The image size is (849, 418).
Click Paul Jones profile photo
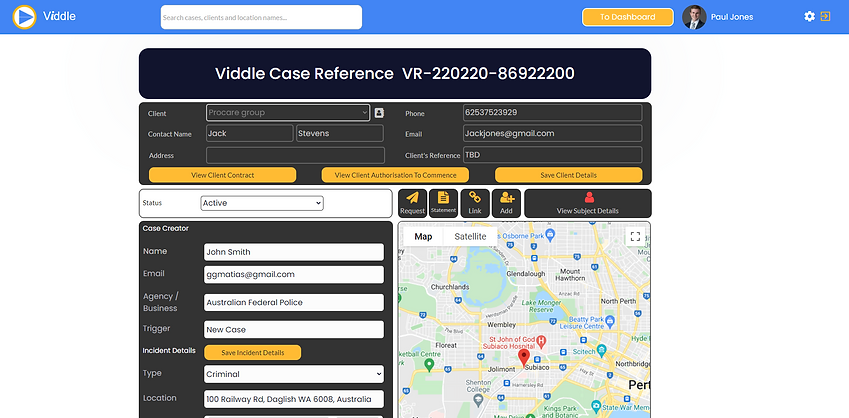694,17
